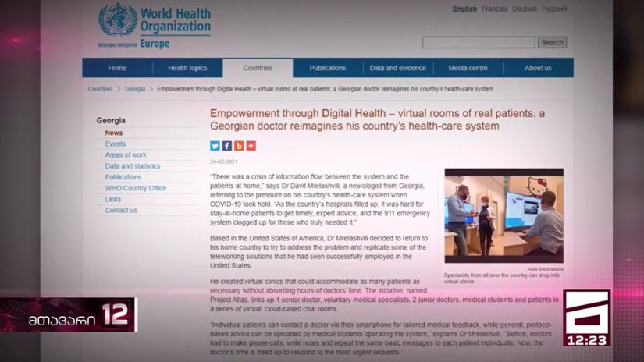Screen dimensions: 644x362
Task: Open the Data and evidence tab
Action: pos(397,68)
